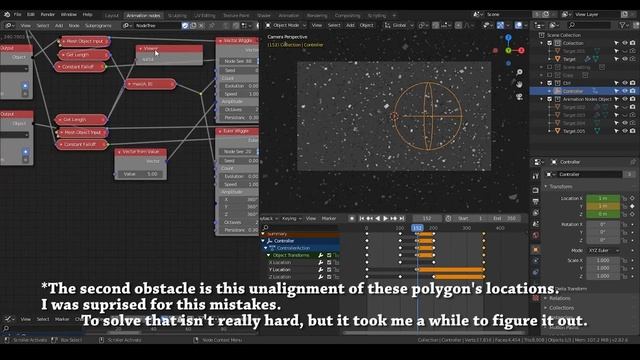
Task: Open the timeline Marker menu
Action: tap(329, 219)
